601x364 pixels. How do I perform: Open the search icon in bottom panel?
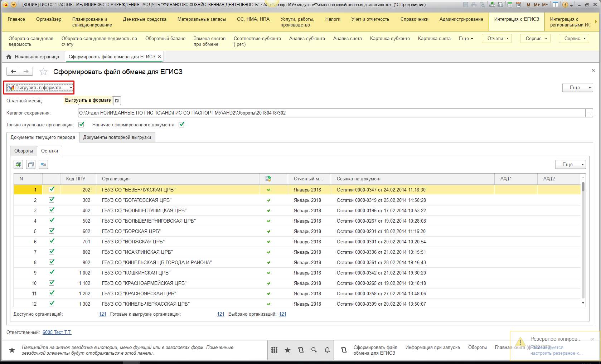(314, 350)
